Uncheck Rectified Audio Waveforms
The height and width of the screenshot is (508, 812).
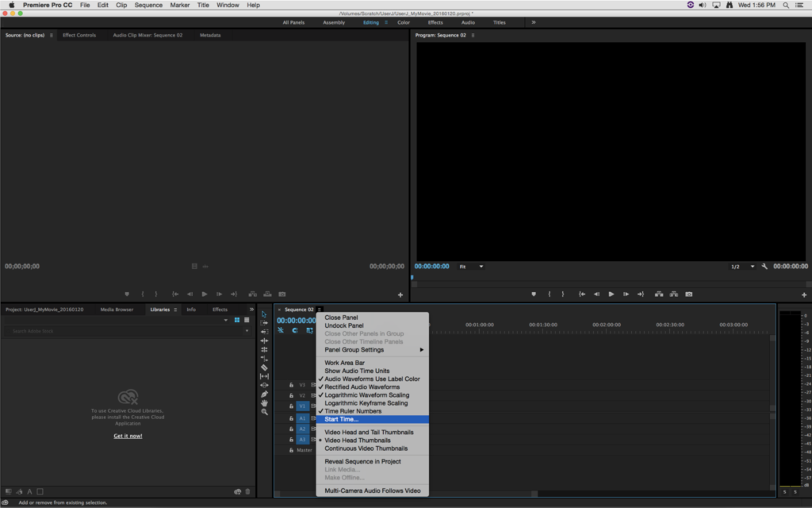tap(373, 387)
